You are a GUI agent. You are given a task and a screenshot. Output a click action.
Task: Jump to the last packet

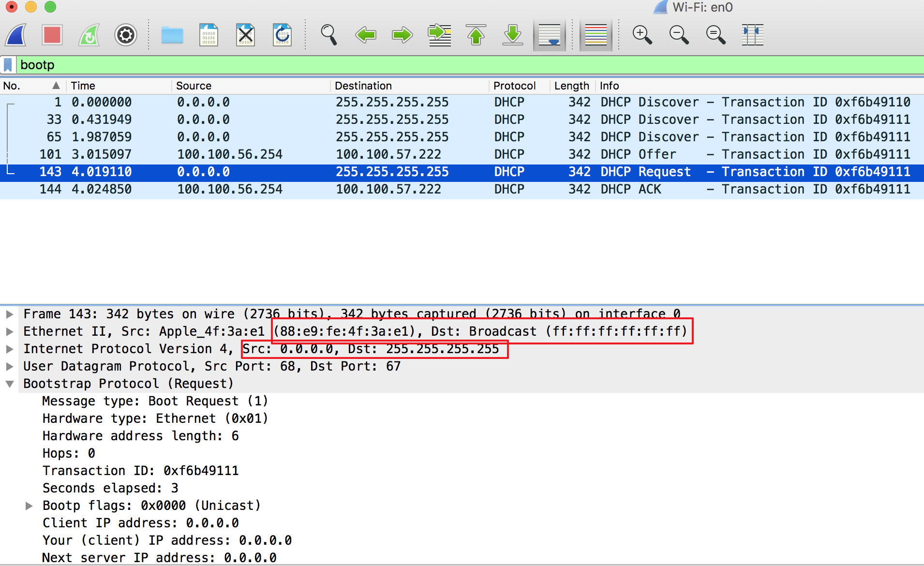513,35
